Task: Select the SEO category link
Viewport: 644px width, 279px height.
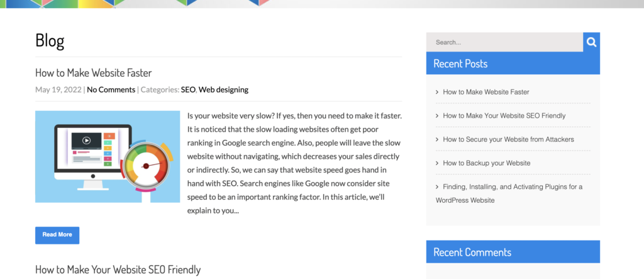Action: [188, 89]
